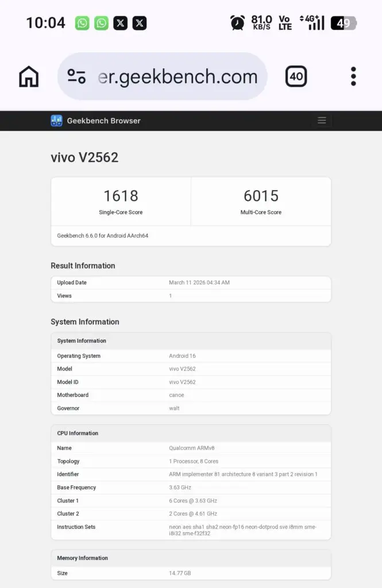Image resolution: width=382 pixels, height=588 pixels.
Task: Open the Geekbench Browser title link
Action: (x=103, y=121)
